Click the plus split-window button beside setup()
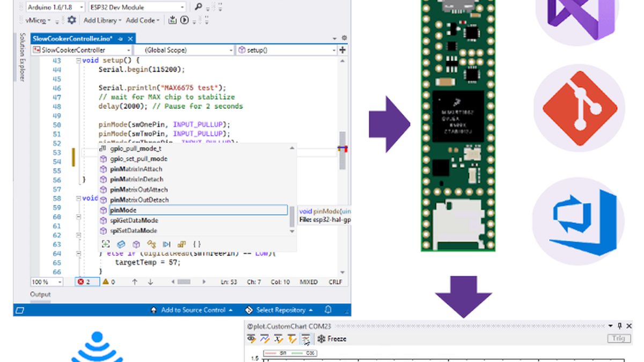The width and height of the screenshot is (644, 362). [x=342, y=50]
